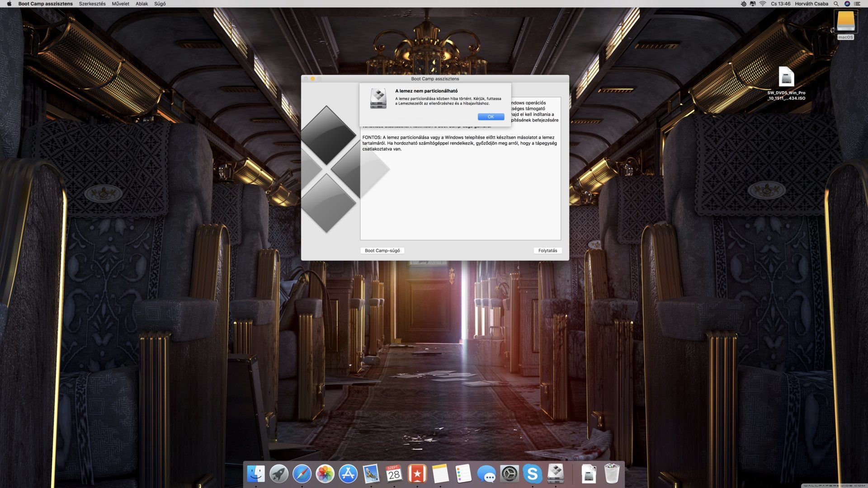Open the Apple menu

pos(9,4)
